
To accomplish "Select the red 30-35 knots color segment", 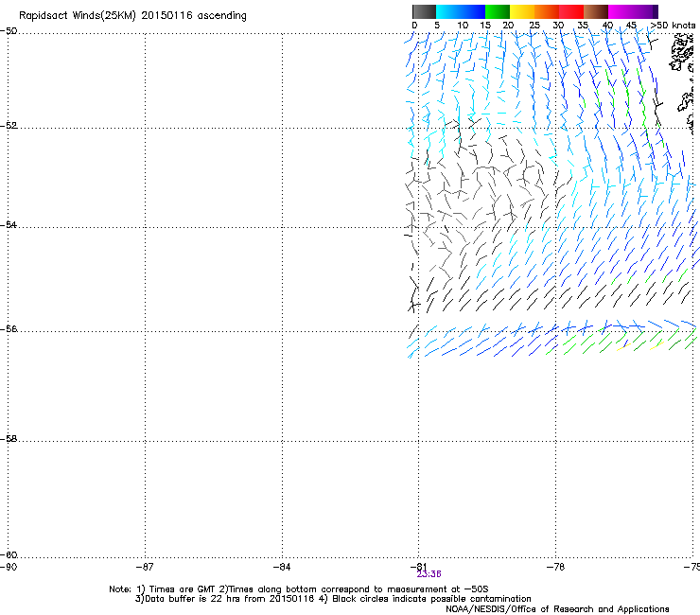I will point(571,11).
